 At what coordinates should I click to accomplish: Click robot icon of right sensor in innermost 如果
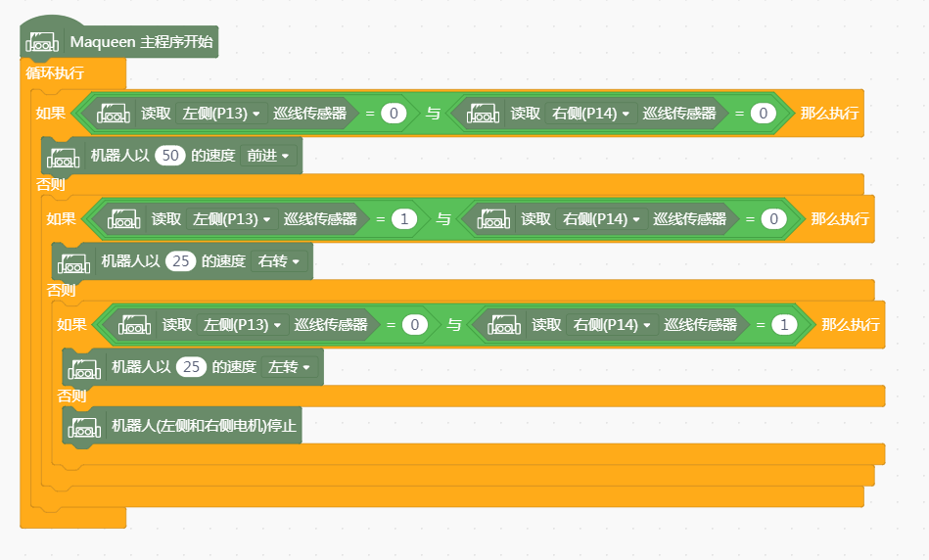click(x=504, y=325)
